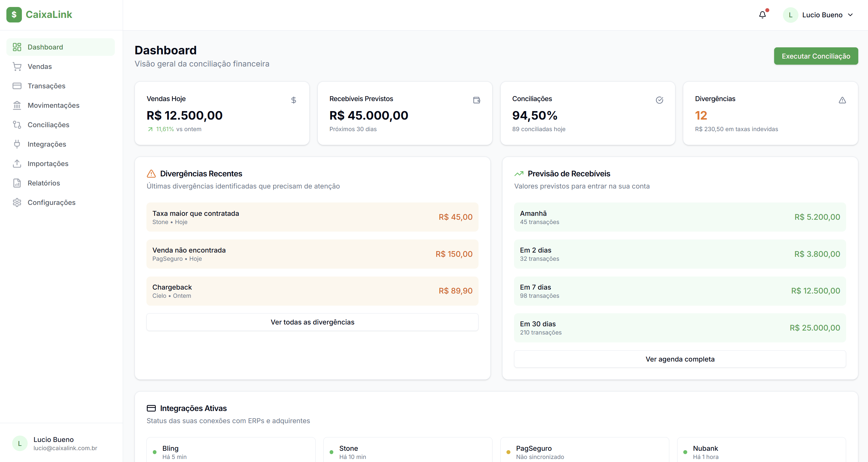The image size is (868, 462).
Task: Click the Relatórios document icon
Action: coord(17,183)
